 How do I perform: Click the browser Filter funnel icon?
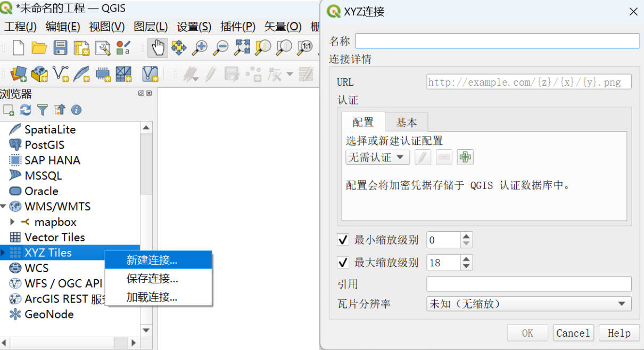pyautogui.click(x=43, y=110)
